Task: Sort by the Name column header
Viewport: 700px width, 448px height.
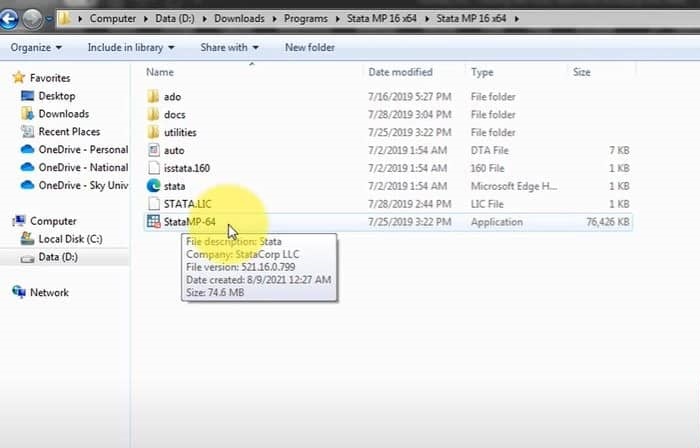Action: pos(160,72)
